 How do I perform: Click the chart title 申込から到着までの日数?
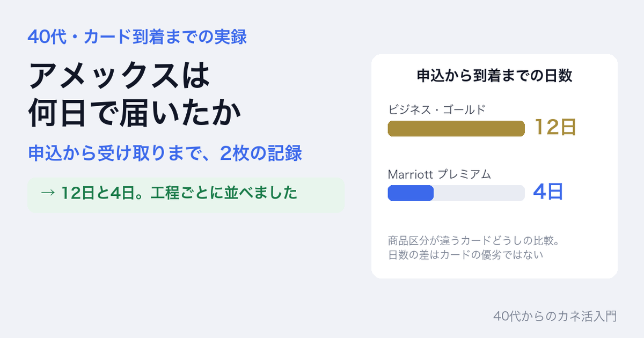click(x=494, y=76)
